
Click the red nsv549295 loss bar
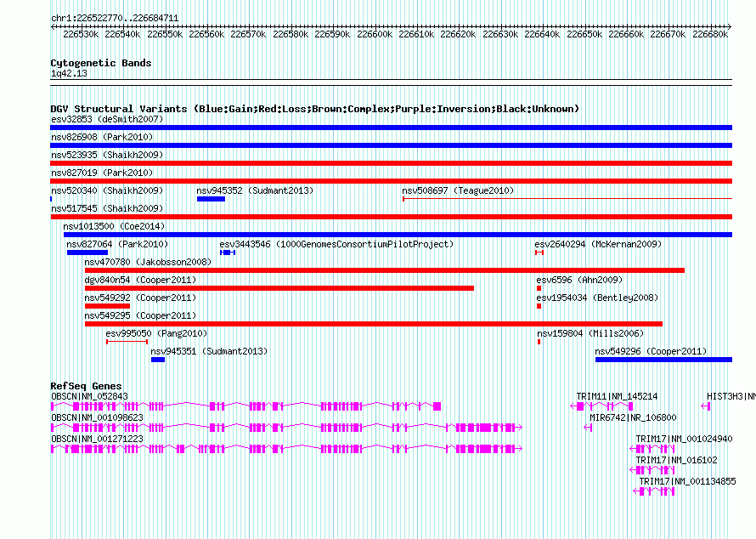coord(374,324)
